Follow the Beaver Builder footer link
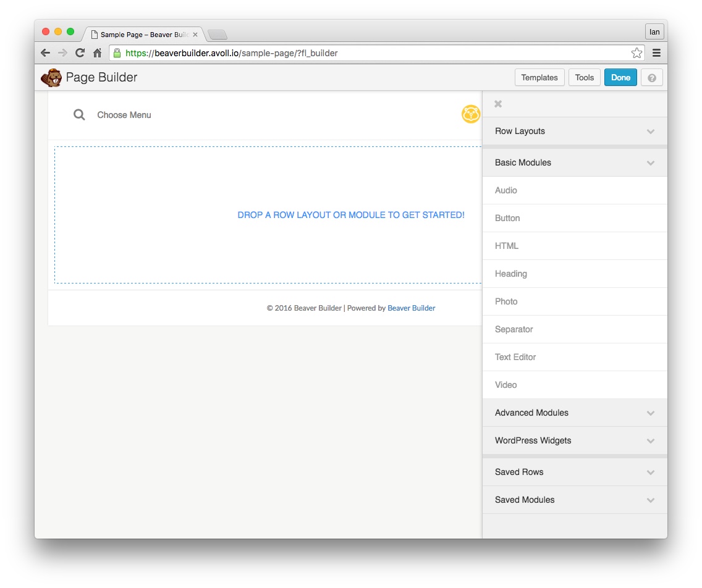The image size is (702, 588). click(x=411, y=308)
